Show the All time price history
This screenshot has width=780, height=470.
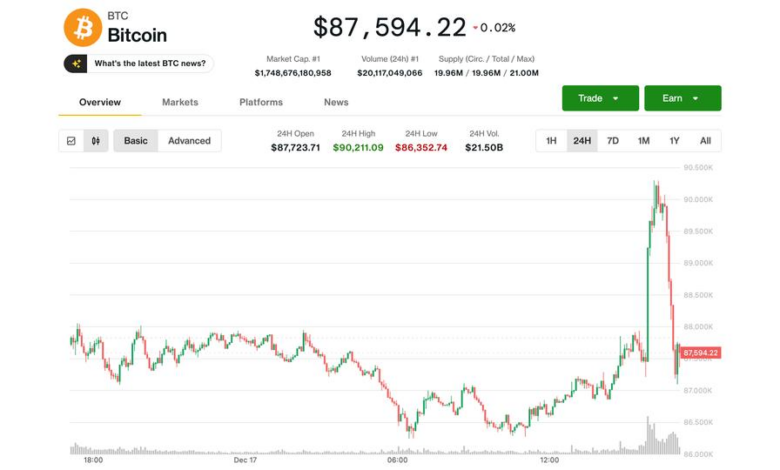click(705, 141)
